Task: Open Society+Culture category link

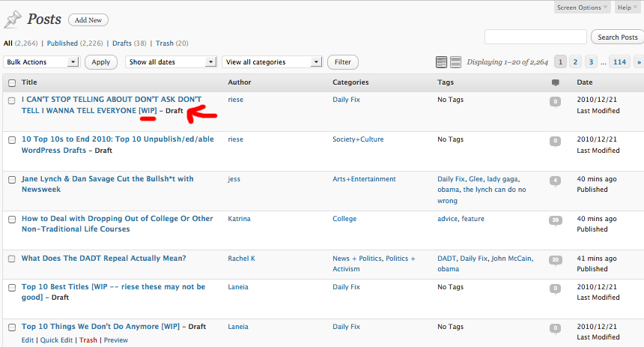Action: pos(358,139)
